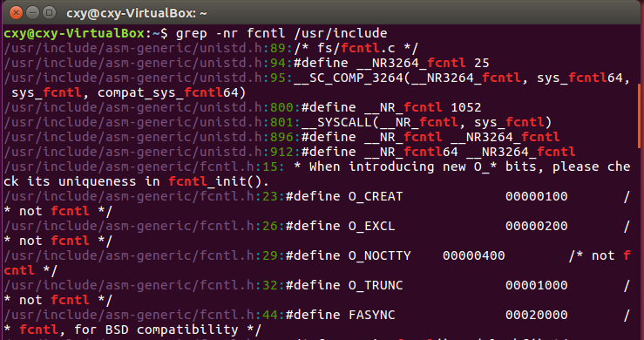The image size is (644, 340).
Task: Click the 'fcntl_init().' wrapped text
Action: point(219,181)
